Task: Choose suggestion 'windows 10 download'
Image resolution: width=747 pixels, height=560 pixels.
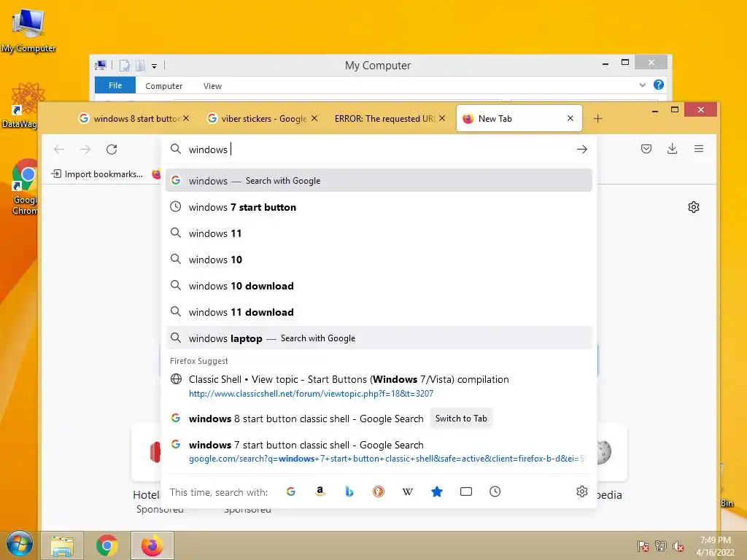Action: (x=379, y=286)
